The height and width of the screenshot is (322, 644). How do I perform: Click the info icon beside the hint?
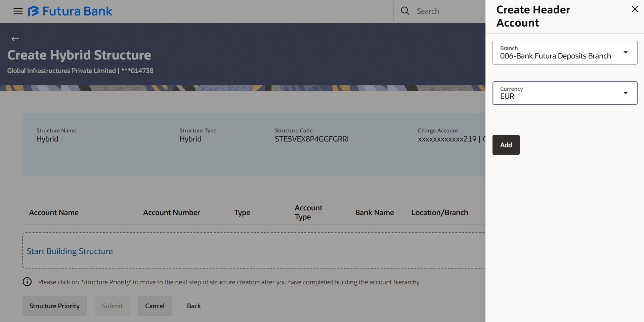27,282
